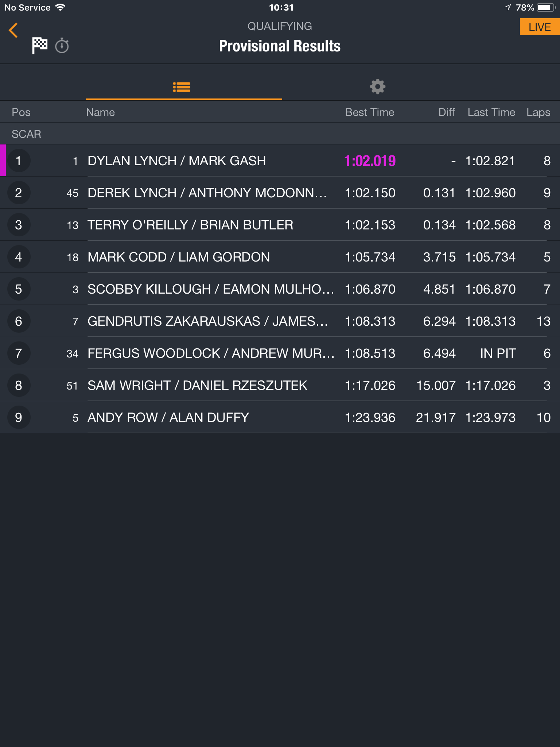Tap the location arrow status icon

pyautogui.click(x=507, y=8)
